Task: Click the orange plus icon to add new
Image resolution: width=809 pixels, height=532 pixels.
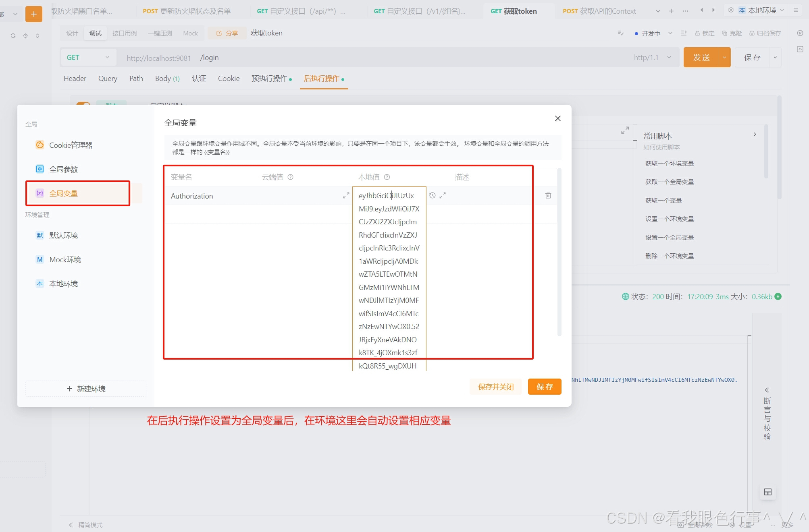Action: (34, 13)
